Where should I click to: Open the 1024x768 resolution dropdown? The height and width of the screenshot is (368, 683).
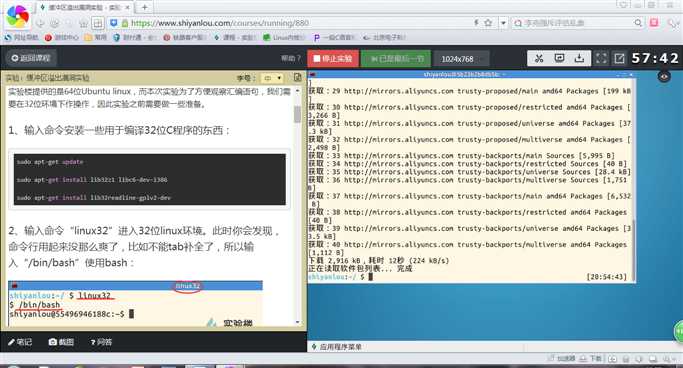tap(462, 59)
